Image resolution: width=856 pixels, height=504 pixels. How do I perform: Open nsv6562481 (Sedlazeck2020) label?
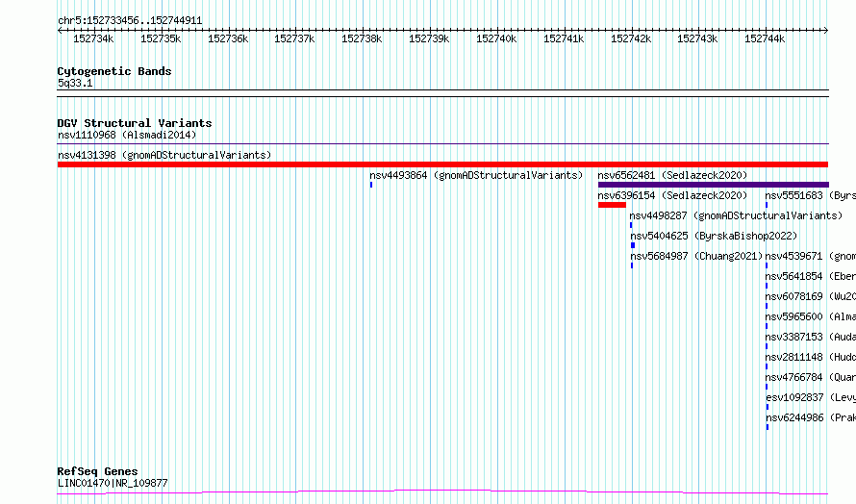click(x=672, y=175)
